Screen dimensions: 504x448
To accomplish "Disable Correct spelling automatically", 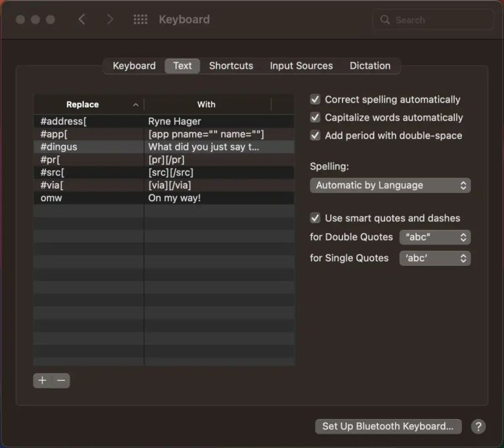I will click(x=315, y=99).
